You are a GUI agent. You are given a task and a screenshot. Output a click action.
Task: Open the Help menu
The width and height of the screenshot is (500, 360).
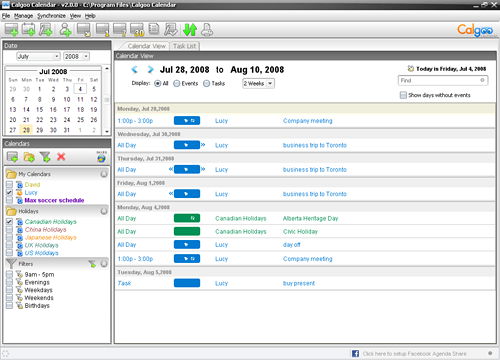(x=90, y=16)
